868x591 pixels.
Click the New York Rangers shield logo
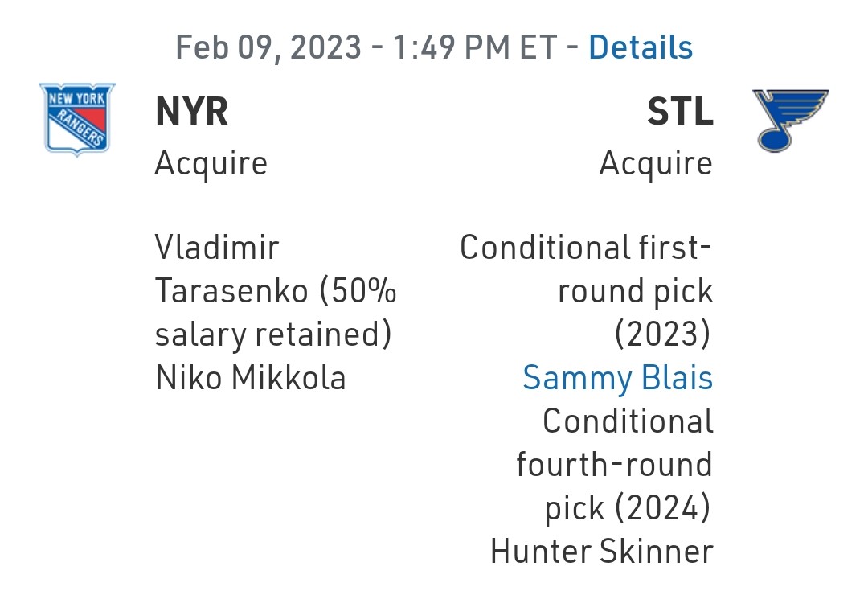click(x=77, y=119)
